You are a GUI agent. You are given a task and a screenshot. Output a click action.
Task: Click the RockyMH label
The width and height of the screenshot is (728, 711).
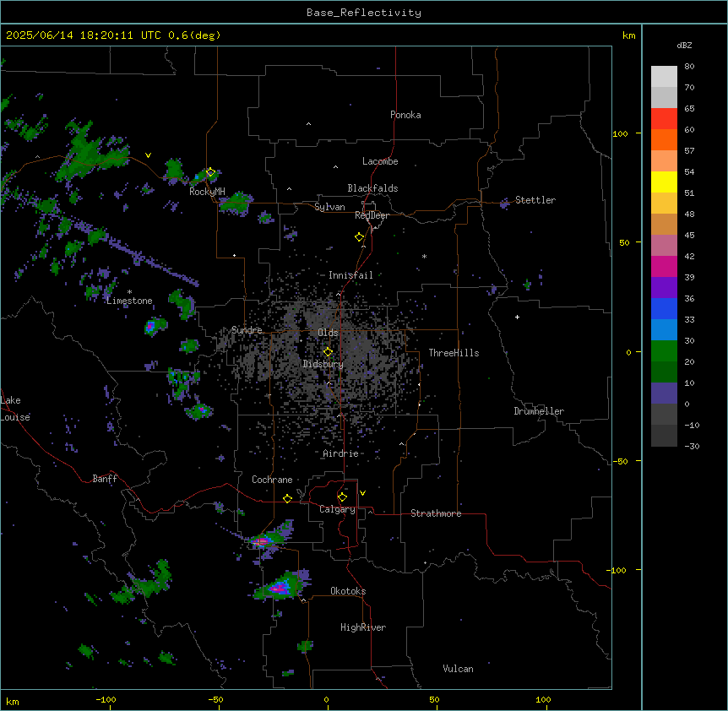(207, 192)
